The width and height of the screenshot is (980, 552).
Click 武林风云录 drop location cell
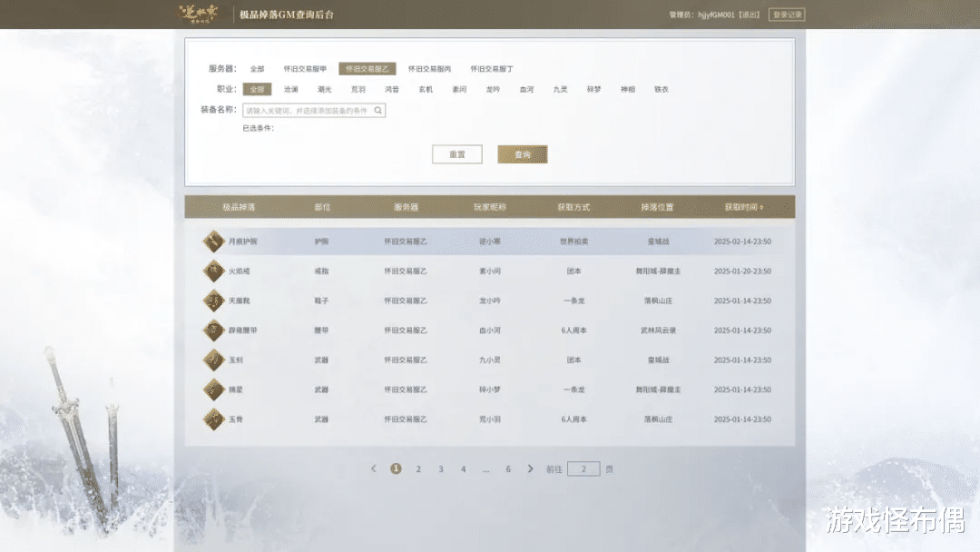(658, 330)
